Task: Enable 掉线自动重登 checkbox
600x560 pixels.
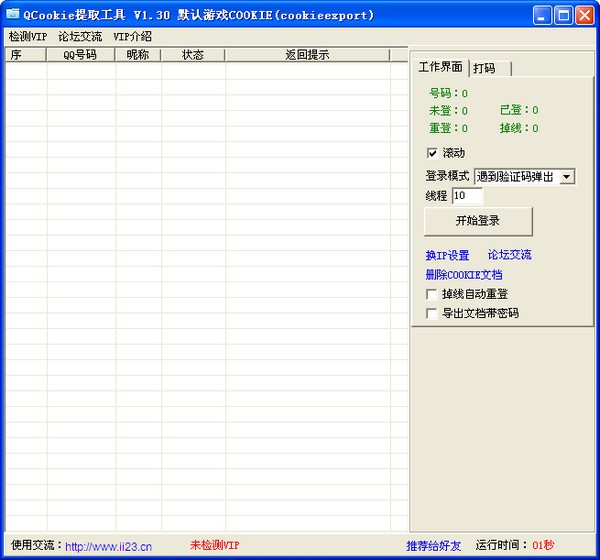Action: point(432,294)
